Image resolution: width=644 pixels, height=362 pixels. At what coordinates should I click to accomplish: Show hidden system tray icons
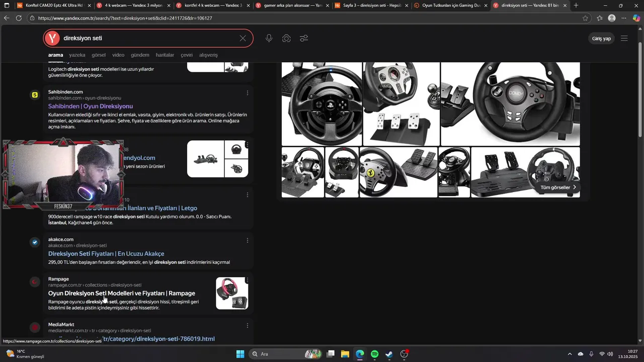[x=570, y=354]
